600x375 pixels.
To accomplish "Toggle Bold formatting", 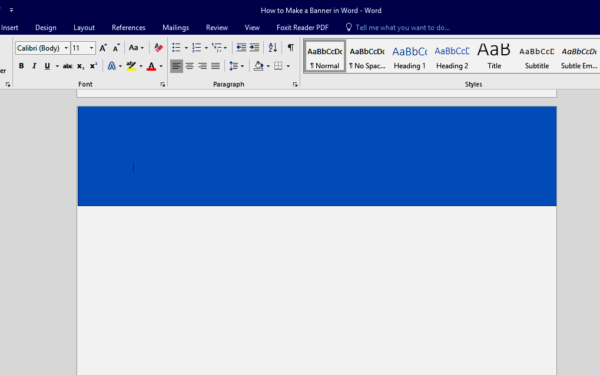I will point(21,66).
